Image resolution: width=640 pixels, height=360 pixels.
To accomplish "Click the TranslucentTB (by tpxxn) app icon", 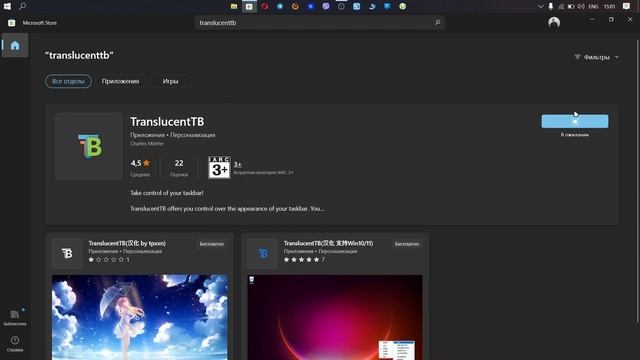I will click(67, 253).
